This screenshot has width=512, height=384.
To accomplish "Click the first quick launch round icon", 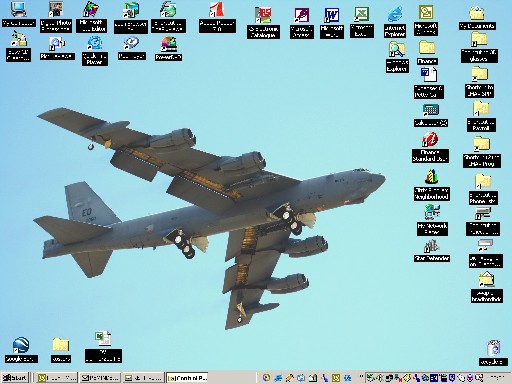I will [x=266, y=378].
